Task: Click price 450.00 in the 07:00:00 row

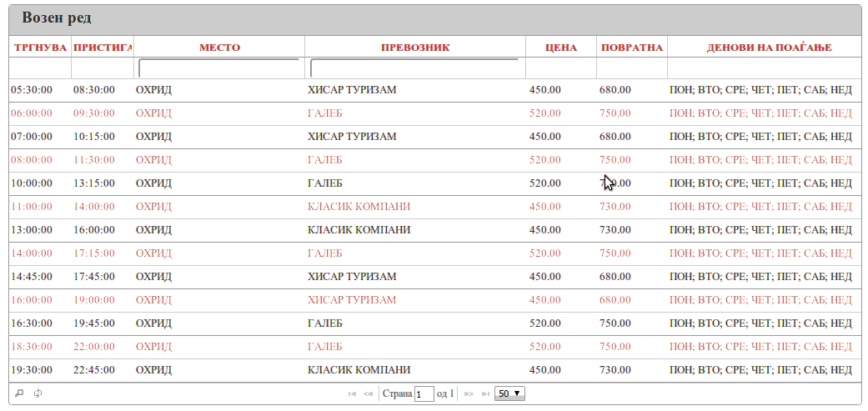Action: click(x=544, y=137)
